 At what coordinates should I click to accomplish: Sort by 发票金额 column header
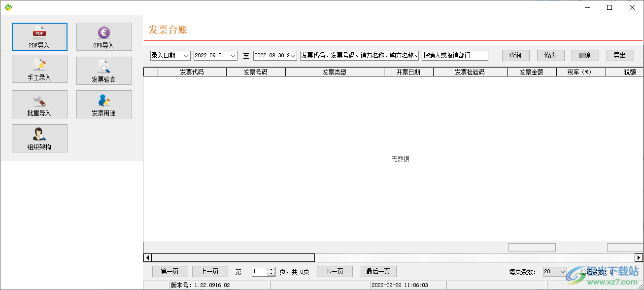532,72
